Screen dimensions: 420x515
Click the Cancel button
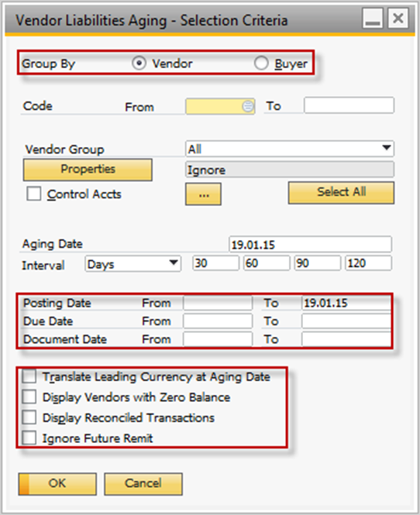[x=143, y=484]
